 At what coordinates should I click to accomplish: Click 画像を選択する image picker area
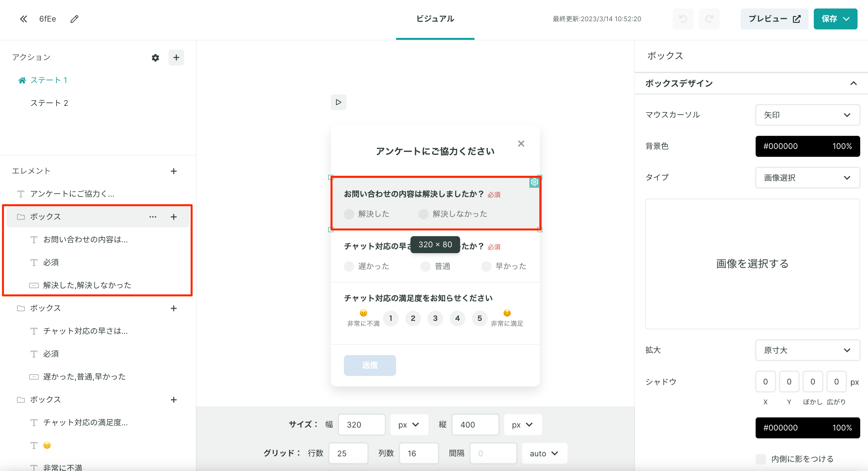click(752, 264)
